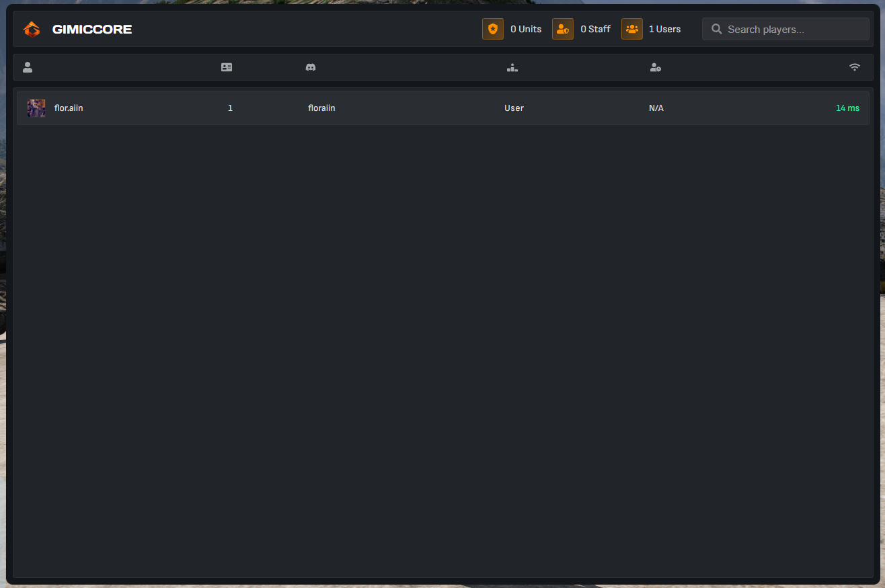Click the "14 ms" ping value

pyautogui.click(x=848, y=108)
